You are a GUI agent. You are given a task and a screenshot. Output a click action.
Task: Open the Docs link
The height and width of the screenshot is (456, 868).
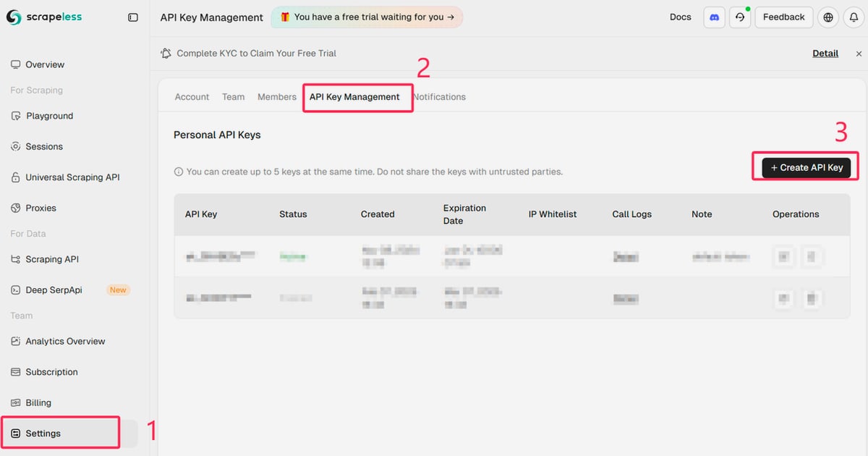(681, 17)
